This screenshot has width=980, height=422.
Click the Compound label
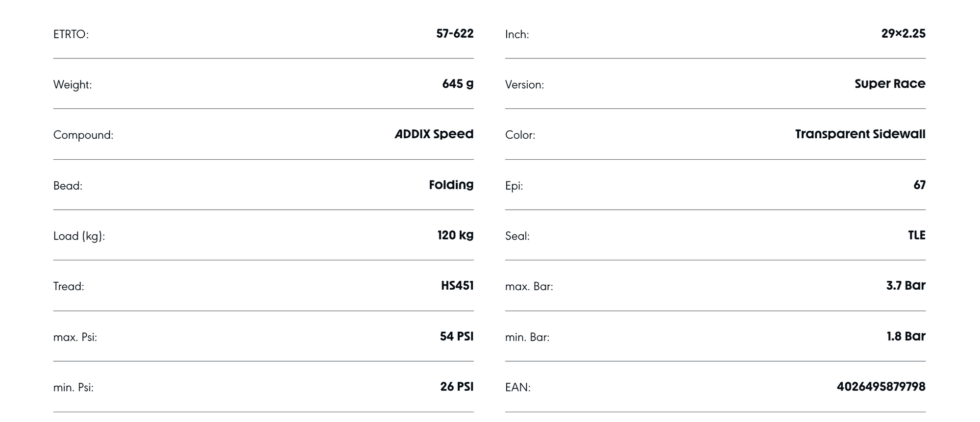point(83,135)
